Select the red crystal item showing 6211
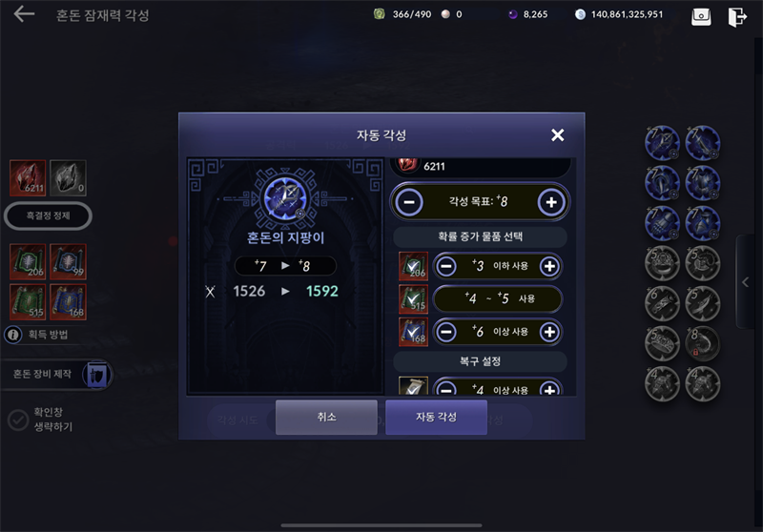The height and width of the screenshot is (532, 763). (x=28, y=178)
